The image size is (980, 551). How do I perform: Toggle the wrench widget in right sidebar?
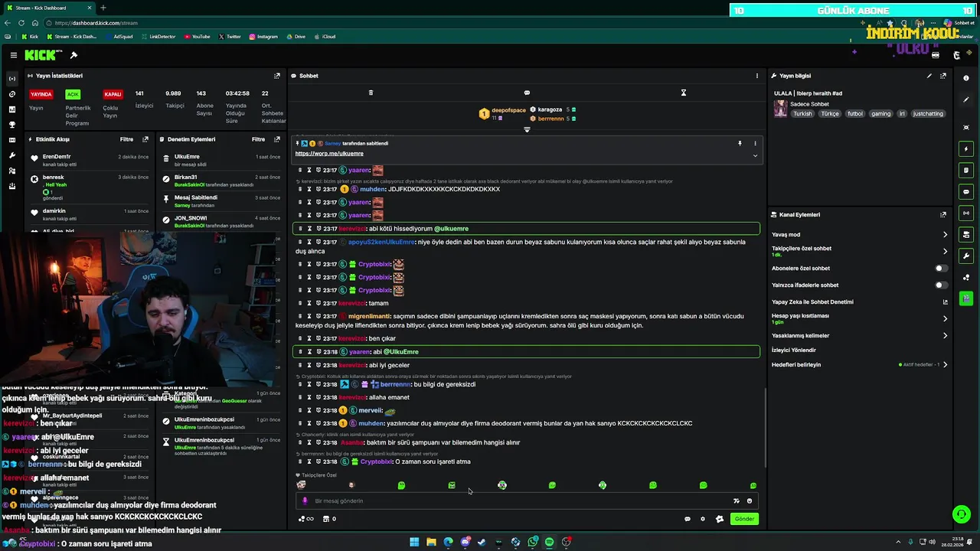pyautogui.click(x=966, y=256)
